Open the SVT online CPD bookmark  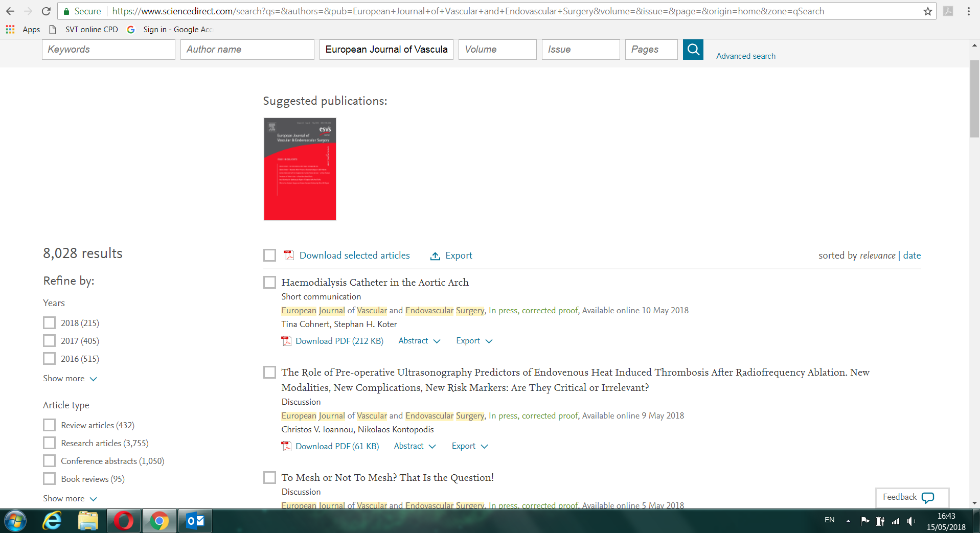pyautogui.click(x=91, y=30)
